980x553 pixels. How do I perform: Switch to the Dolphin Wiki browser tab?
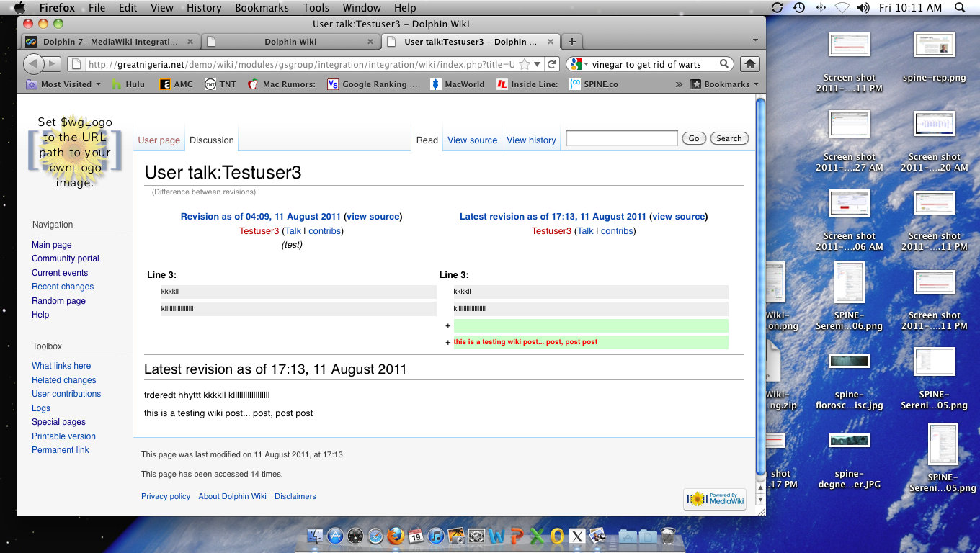click(290, 42)
